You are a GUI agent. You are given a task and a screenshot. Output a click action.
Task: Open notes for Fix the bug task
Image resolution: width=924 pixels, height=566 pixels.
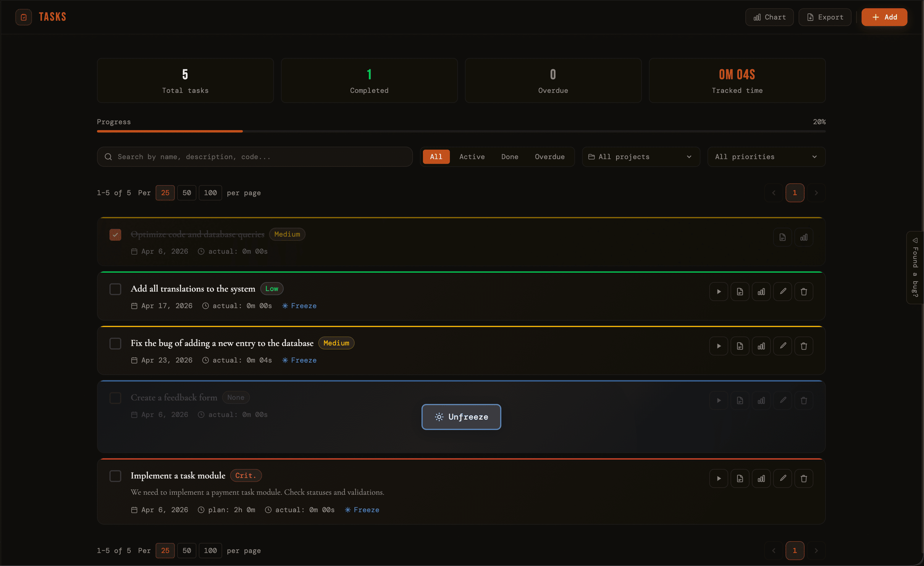pyautogui.click(x=740, y=346)
